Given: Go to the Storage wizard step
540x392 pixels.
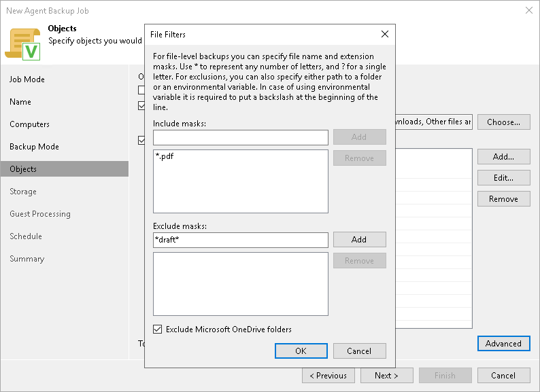Looking at the screenshot, I should (x=23, y=192).
